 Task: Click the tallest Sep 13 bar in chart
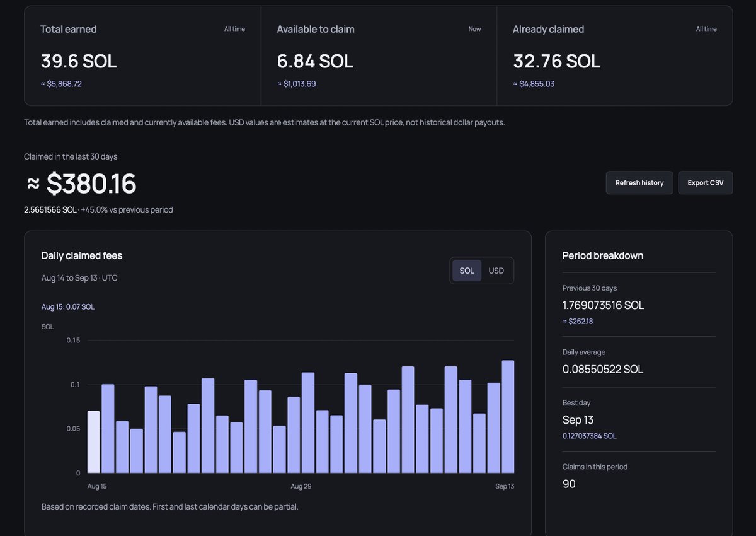(508, 417)
